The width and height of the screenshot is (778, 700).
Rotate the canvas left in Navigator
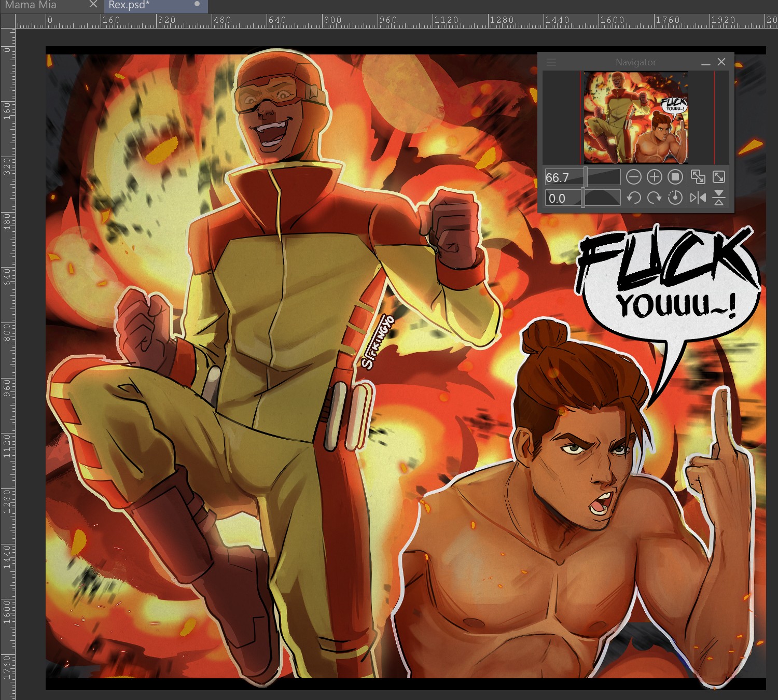coord(633,198)
